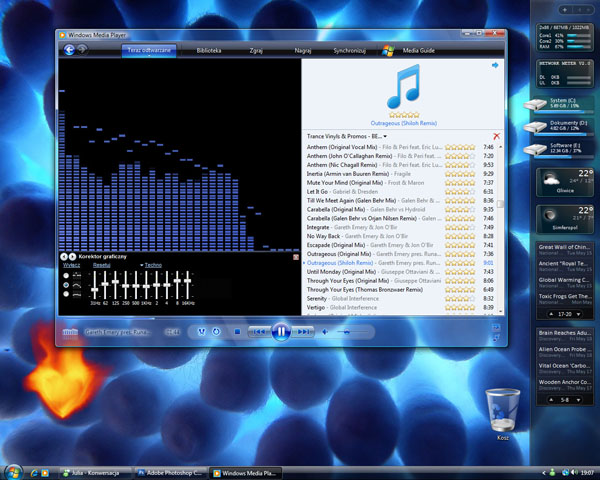Open the Biblioteka tab
600x480 pixels.
point(209,51)
